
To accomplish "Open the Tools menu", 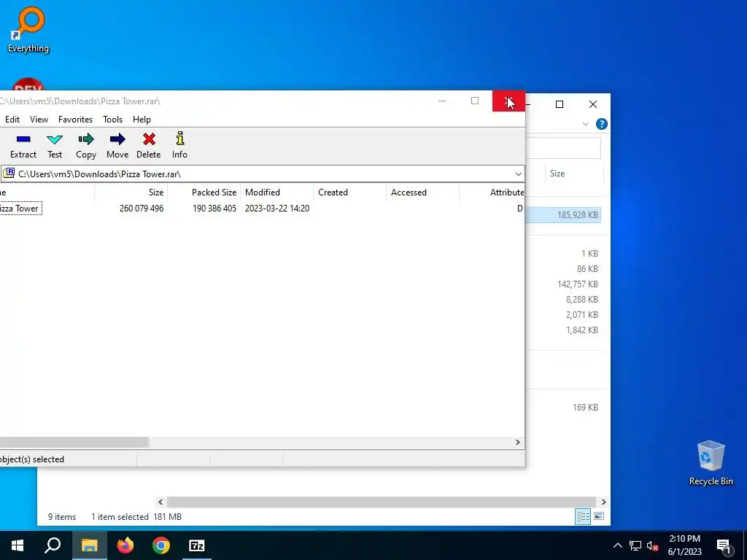I will coord(113,120).
